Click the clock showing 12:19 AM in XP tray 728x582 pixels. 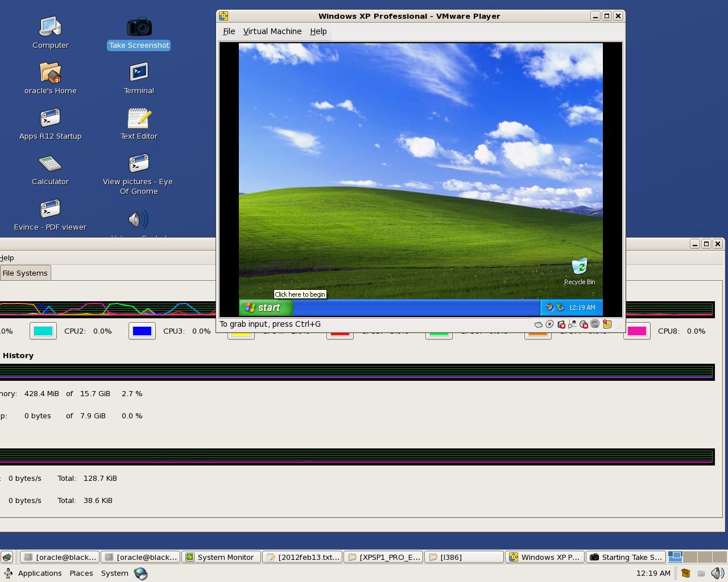click(582, 307)
